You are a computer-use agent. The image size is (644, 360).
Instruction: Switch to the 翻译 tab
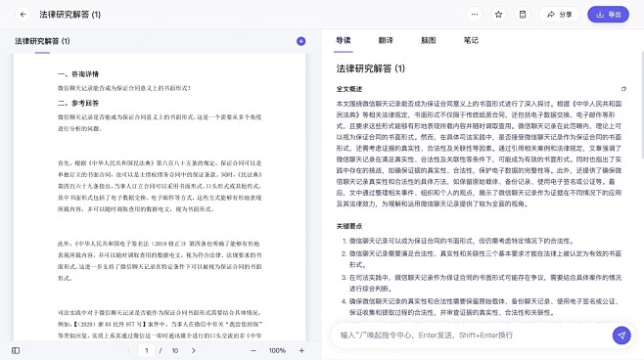(386, 40)
